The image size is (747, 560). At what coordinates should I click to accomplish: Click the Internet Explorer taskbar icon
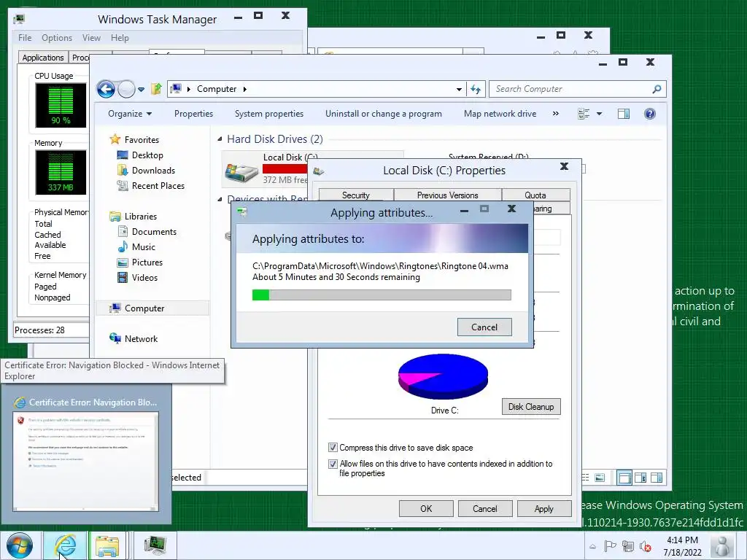tap(65, 545)
